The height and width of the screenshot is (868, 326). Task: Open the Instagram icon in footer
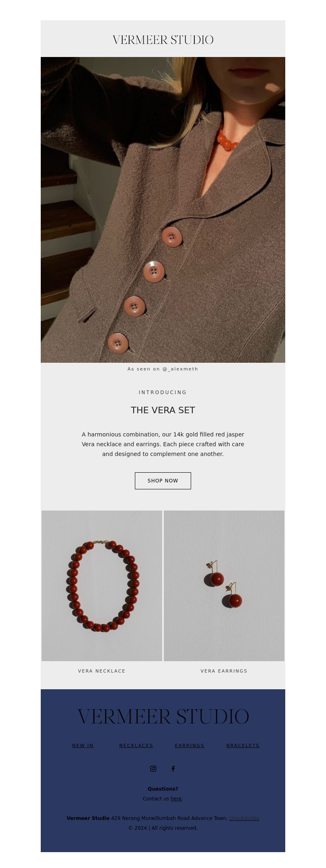click(x=153, y=769)
